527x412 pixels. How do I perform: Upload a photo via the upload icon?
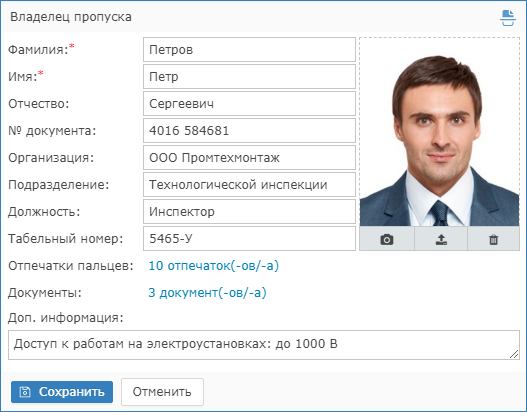[441, 239]
